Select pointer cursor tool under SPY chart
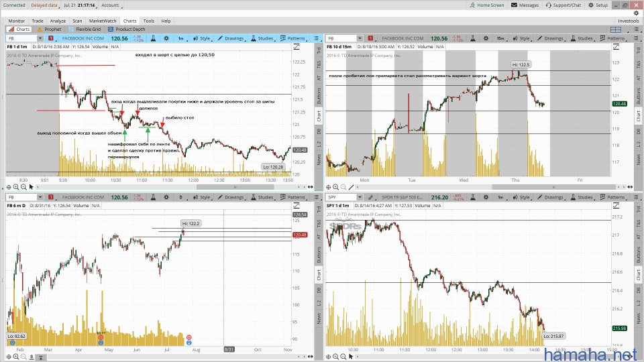This screenshot has height=362, width=644. 351,357
